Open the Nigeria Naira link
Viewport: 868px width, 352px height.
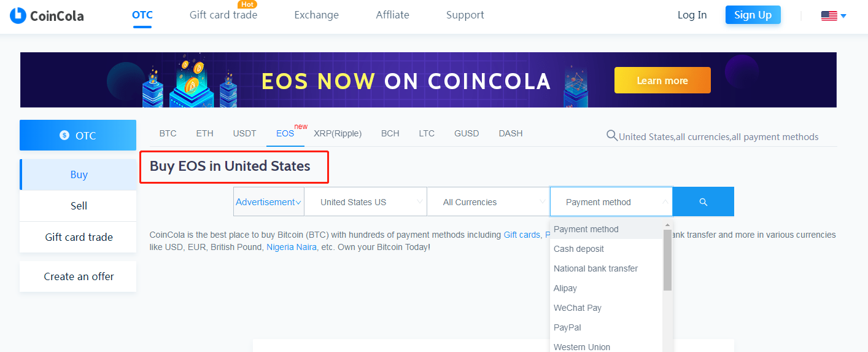(292, 247)
